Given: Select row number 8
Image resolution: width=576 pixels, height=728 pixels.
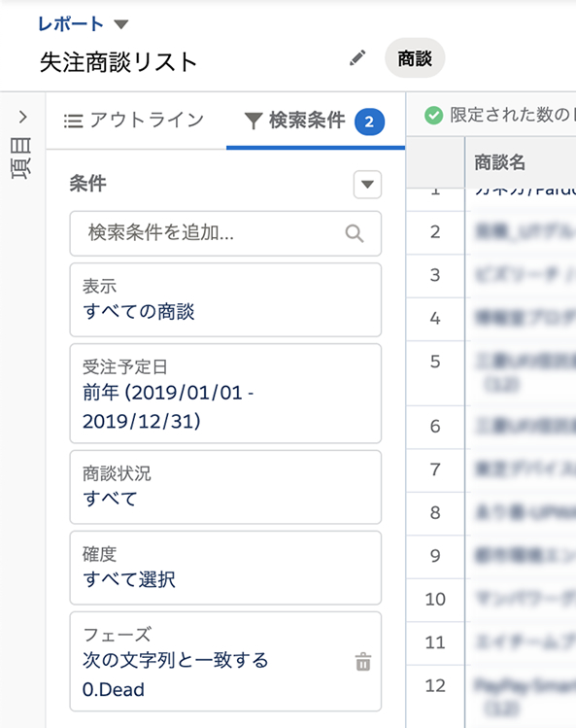Looking at the screenshot, I should click(x=435, y=512).
